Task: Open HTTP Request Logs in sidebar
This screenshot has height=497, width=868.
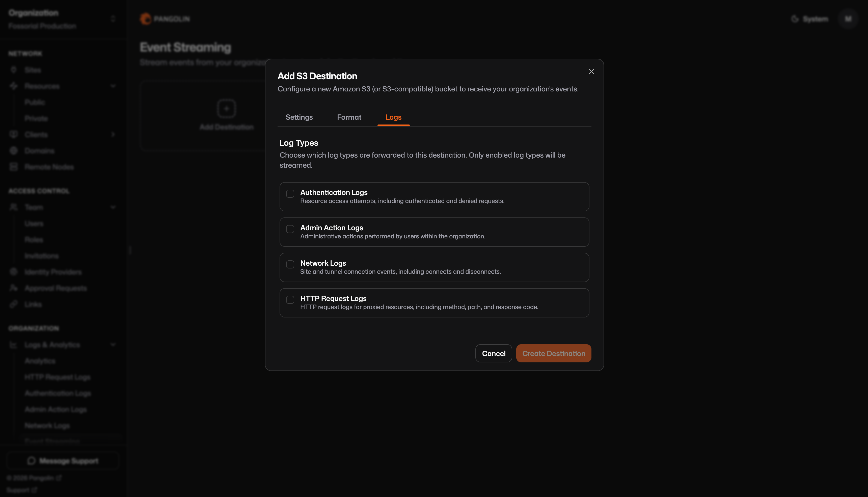Action: tap(57, 377)
